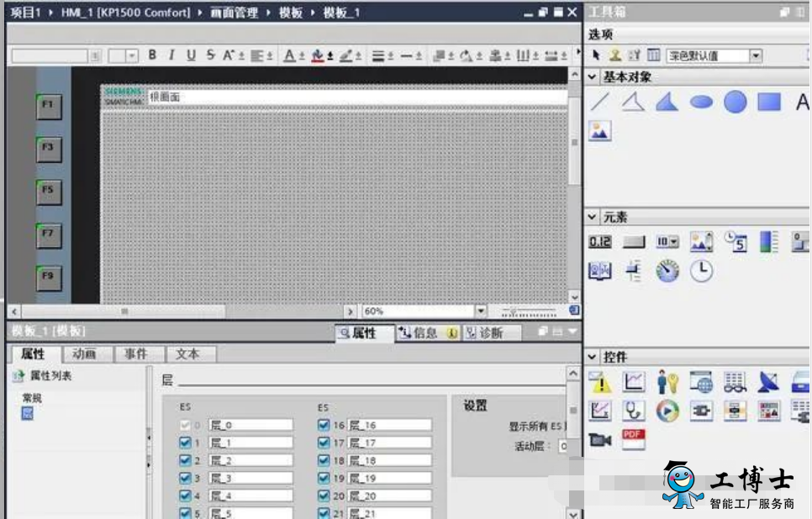Switch to the 文本 tab
Viewport: 812px width, 519px height.
click(x=187, y=354)
